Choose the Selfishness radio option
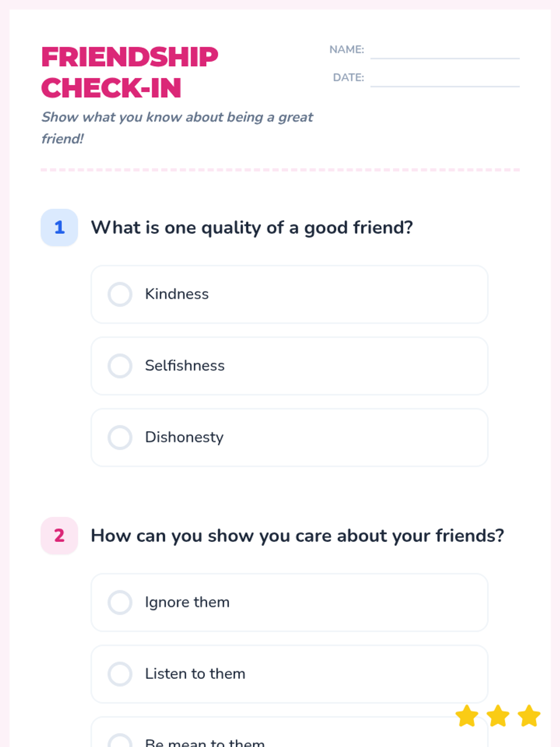Screen dimensions: 560x747 [x=120, y=366]
